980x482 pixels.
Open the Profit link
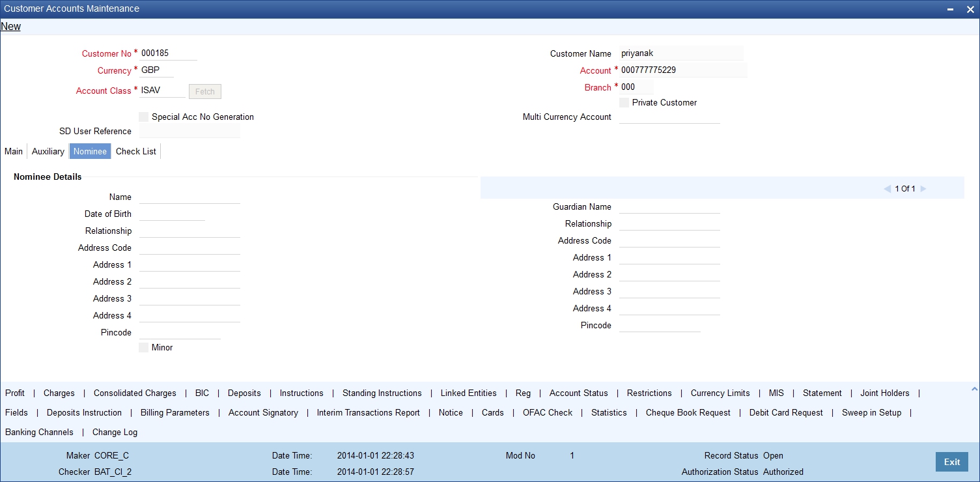point(15,393)
